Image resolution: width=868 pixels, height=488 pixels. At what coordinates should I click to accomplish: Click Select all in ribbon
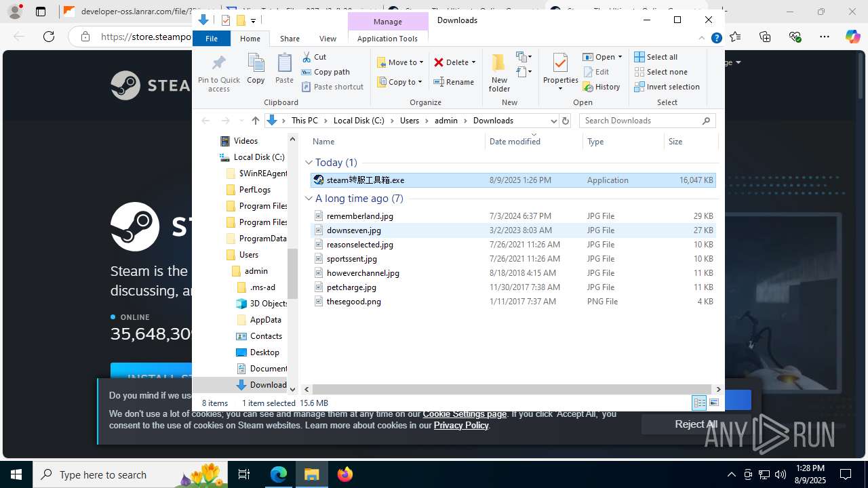[x=656, y=57]
